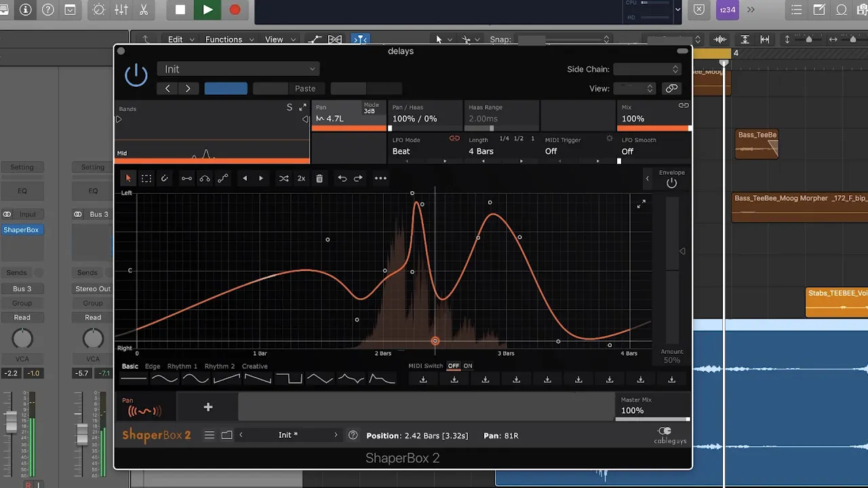Open the View menu in Logic

(279, 39)
